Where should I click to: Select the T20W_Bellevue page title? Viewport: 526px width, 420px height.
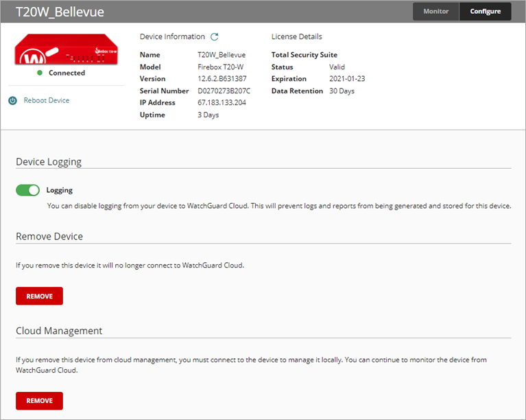click(60, 12)
